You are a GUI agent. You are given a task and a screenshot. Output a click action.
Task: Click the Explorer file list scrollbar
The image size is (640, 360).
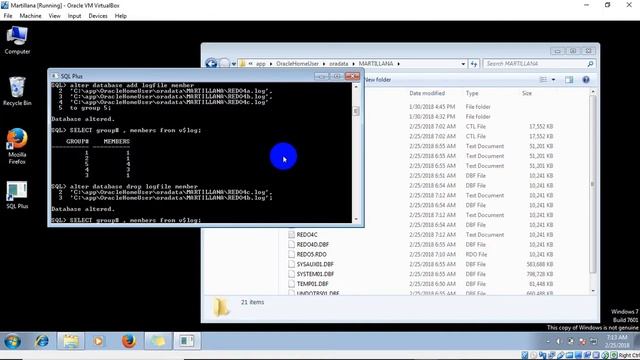593,184
